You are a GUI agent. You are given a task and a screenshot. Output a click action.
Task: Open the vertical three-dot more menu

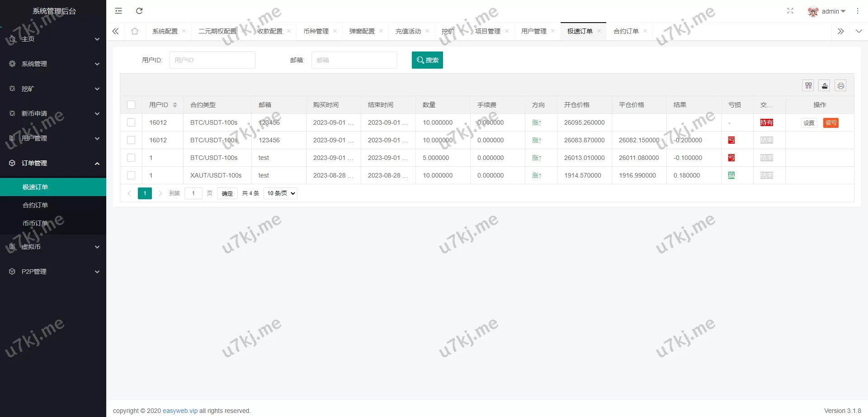pyautogui.click(x=857, y=11)
